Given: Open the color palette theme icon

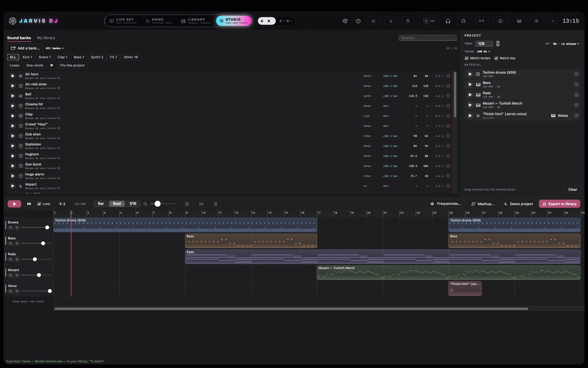Looking at the screenshot, I should [345, 21].
